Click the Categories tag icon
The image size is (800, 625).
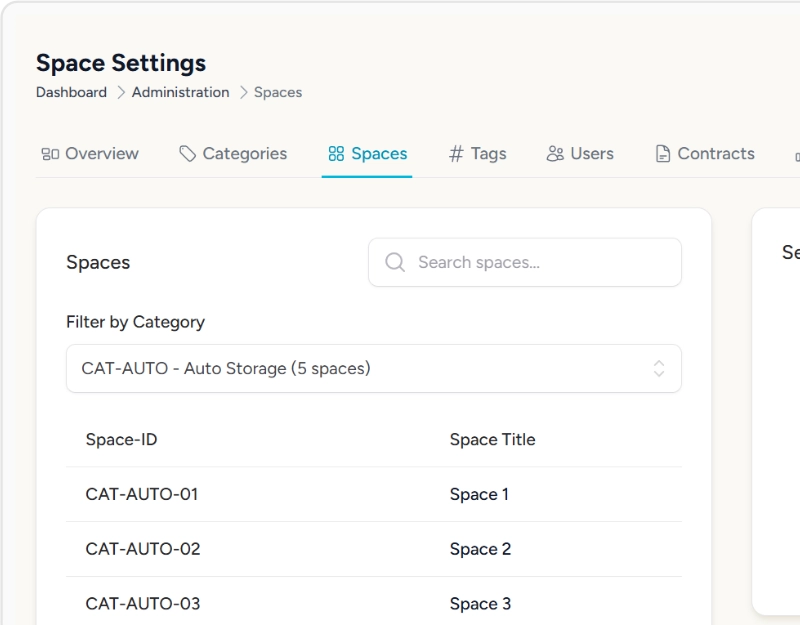[x=188, y=154]
